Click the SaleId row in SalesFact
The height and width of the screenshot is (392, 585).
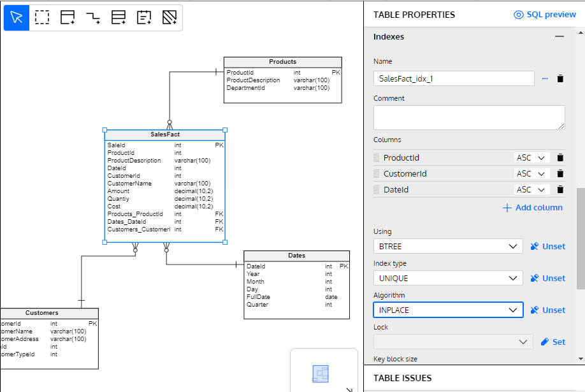pyautogui.click(x=165, y=145)
